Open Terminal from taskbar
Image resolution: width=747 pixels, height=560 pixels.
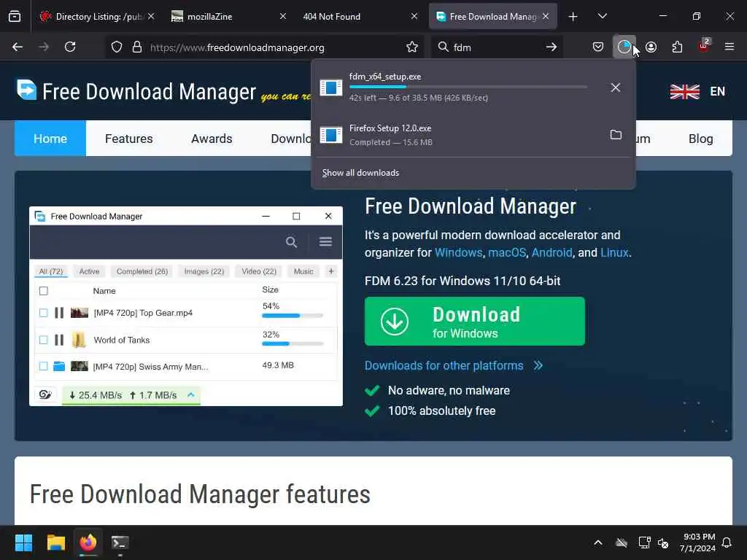(x=120, y=542)
